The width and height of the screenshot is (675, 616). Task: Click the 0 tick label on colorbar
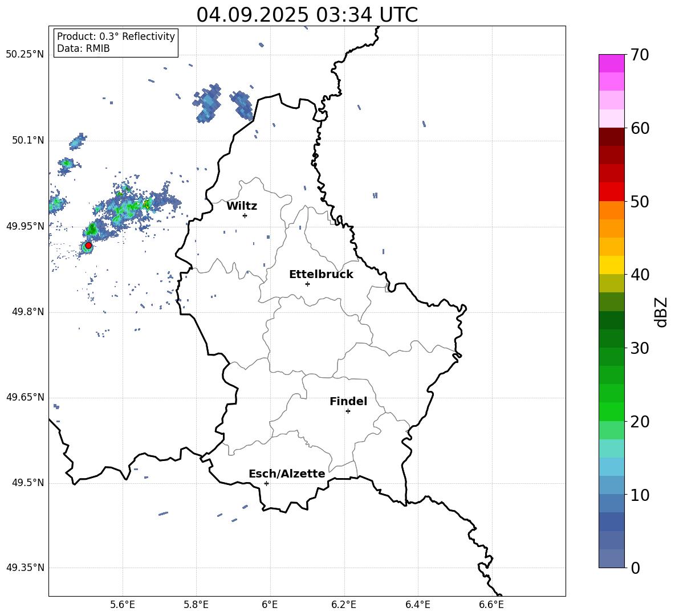635,568
